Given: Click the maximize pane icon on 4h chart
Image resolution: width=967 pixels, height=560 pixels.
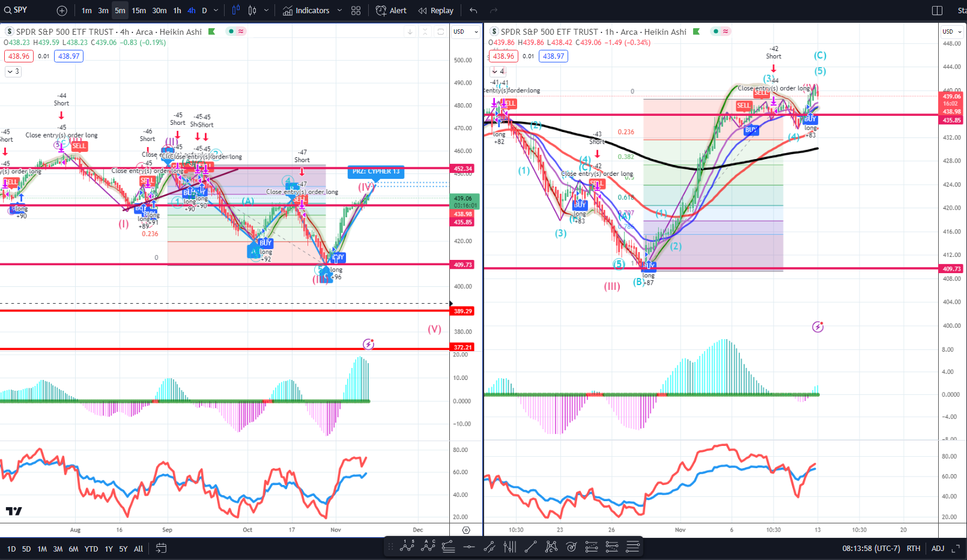Looking at the screenshot, I should coord(440,32).
